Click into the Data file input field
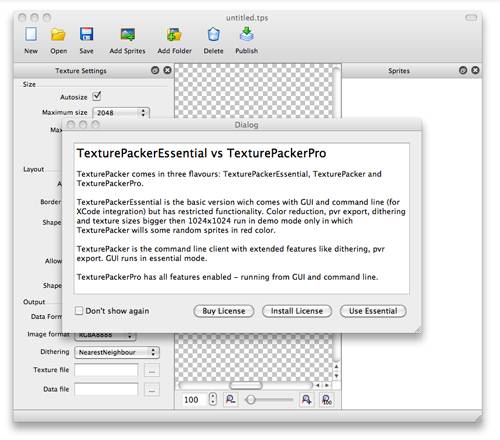The width and height of the screenshot is (500, 440). 106,389
